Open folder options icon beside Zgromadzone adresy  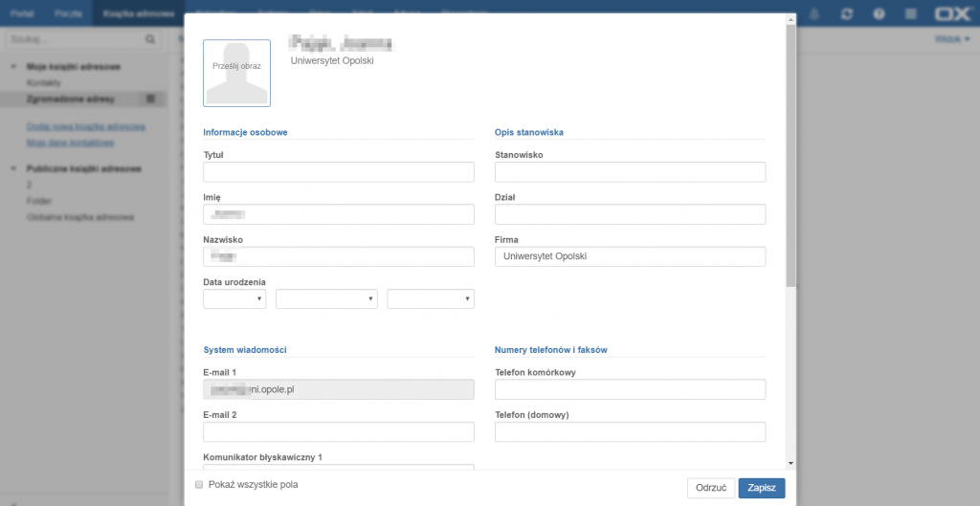coord(151,99)
